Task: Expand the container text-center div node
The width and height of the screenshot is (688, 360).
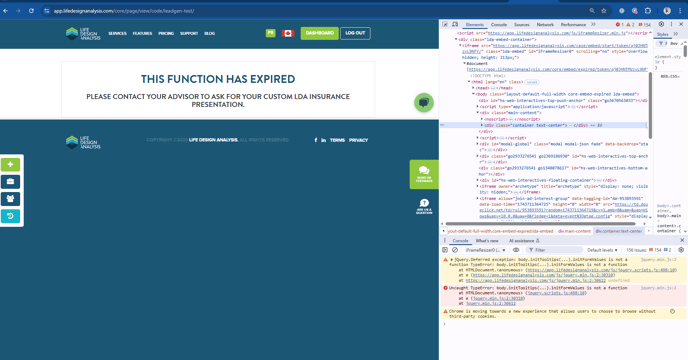Action: (x=482, y=125)
